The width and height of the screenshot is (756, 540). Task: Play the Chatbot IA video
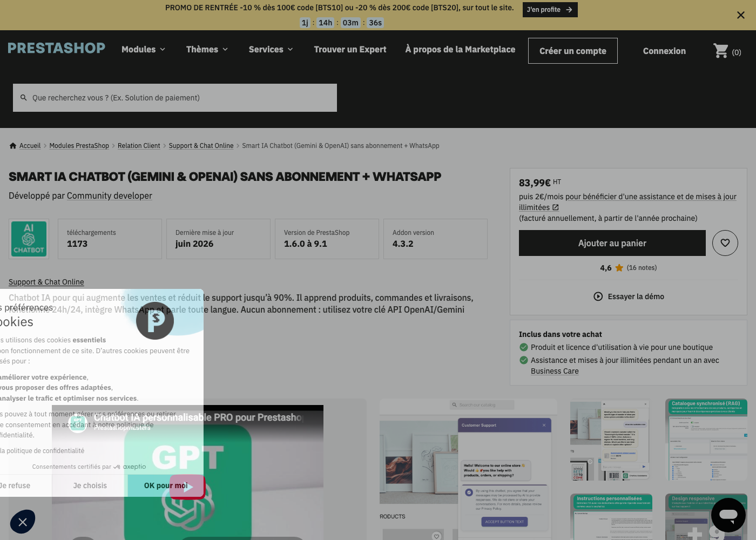tap(187, 487)
